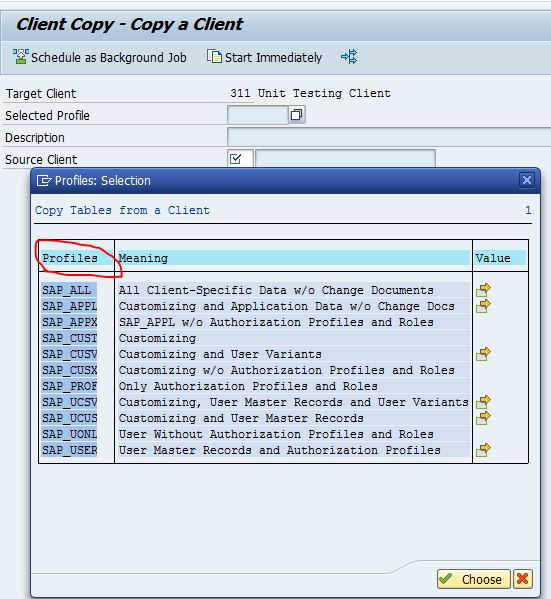The image size is (551, 599).
Task: Click Start Immediately toolbar button
Action: point(264,57)
